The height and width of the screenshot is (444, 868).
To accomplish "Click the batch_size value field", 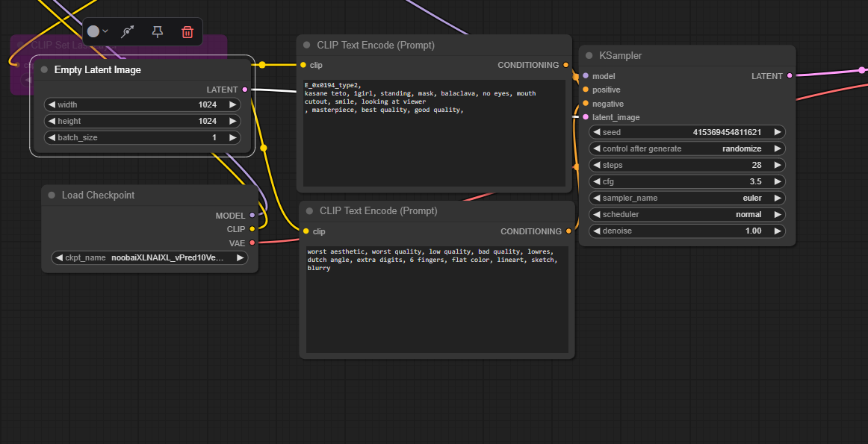I will (142, 137).
